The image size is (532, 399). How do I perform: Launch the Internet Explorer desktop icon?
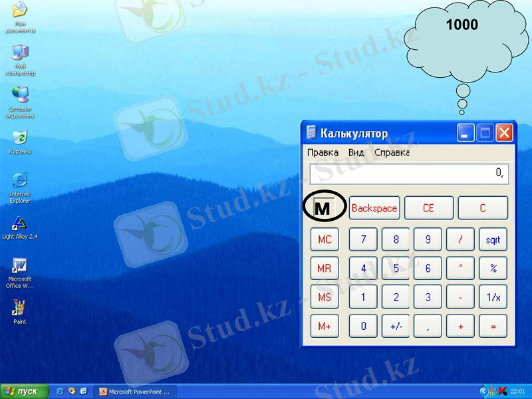click(x=20, y=180)
